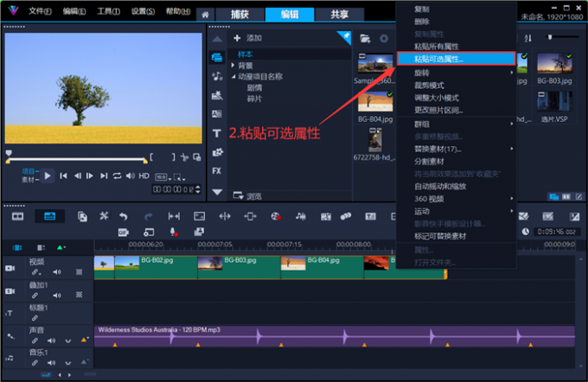588x382 pixels.
Task: Open the 运动 submenu
Action: tap(456, 211)
